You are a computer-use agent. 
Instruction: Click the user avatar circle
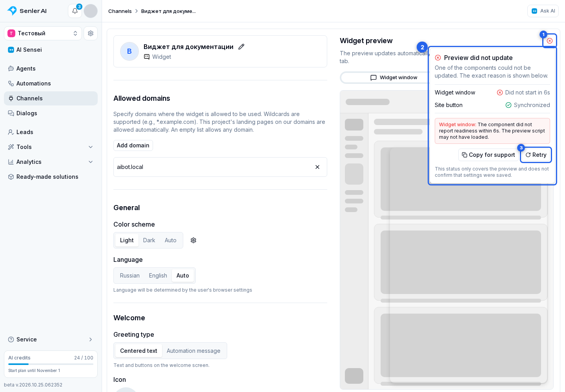(91, 11)
